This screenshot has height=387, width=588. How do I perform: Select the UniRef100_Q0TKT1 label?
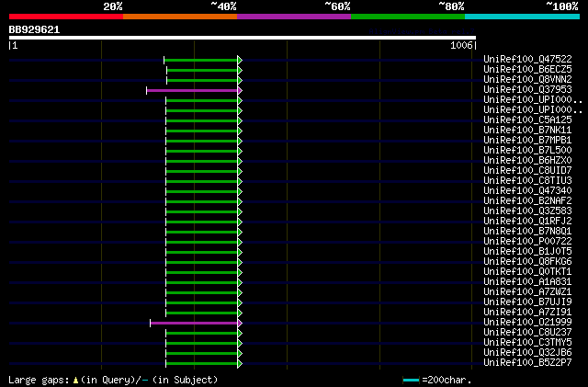point(527,272)
